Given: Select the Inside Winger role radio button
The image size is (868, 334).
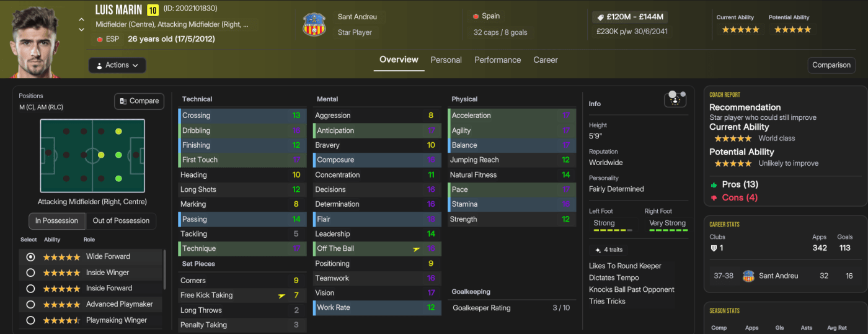Looking at the screenshot, I should pos(30,273).
